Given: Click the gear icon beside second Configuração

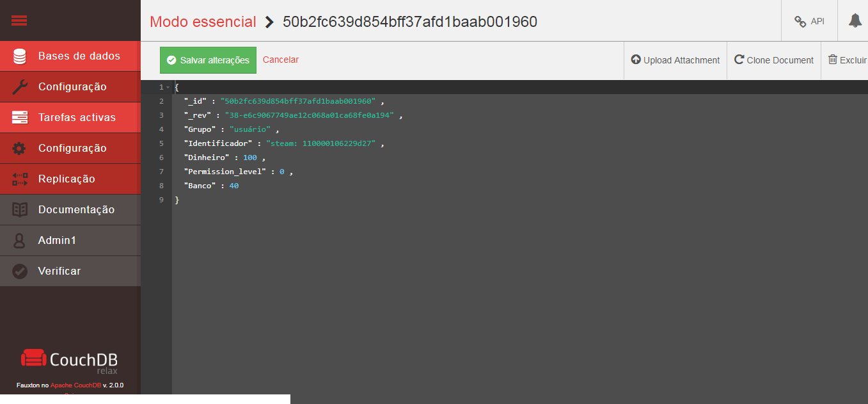Looking at the screenshot, I should coord(20,149).
